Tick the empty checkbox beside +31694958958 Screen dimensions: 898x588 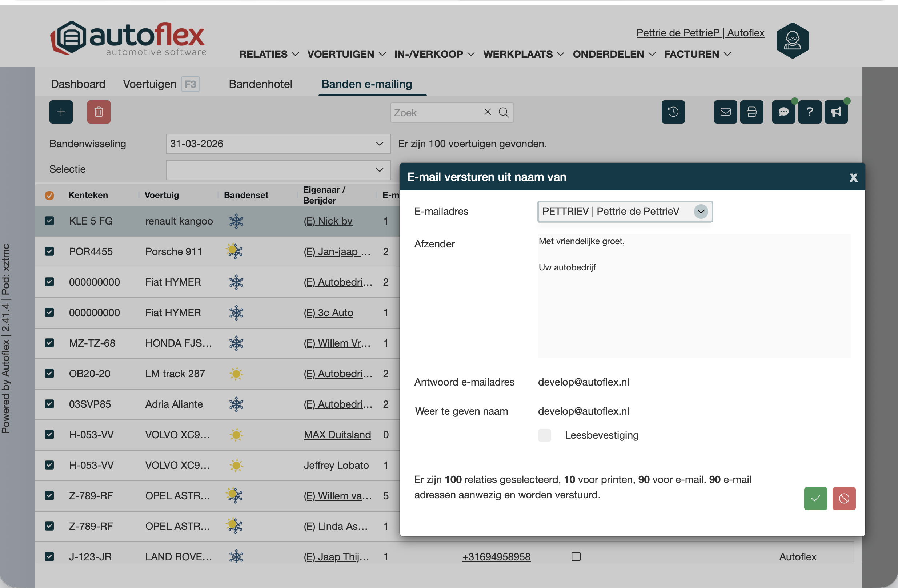coord(576,557)
